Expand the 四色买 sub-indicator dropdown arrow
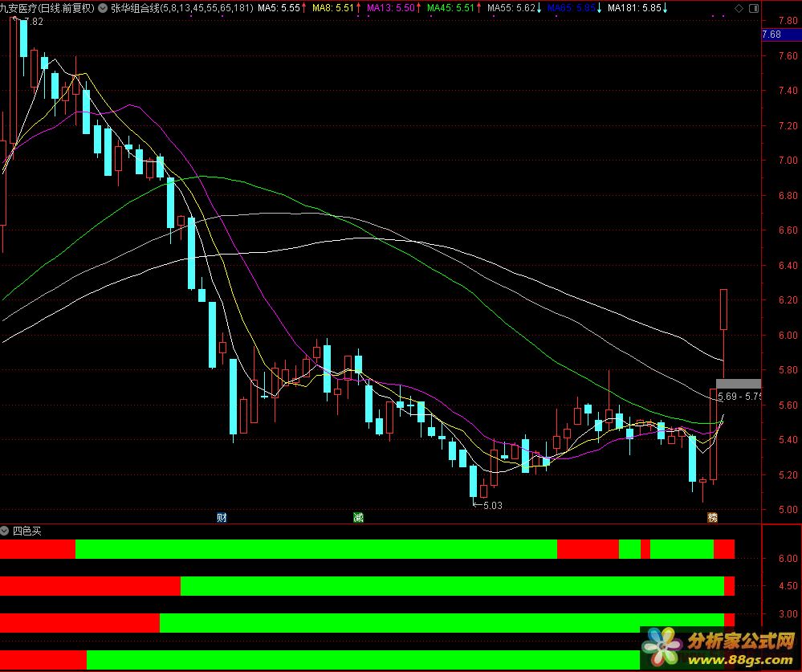 click(x=5, y=531)
